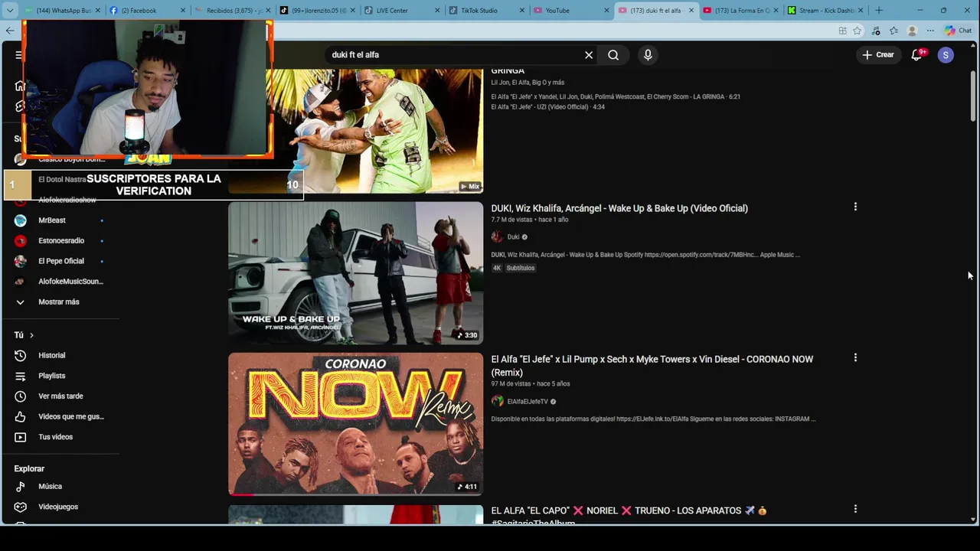Click the Duki channel avatar
This screenshot has width=980, height=551.
click(497, 237)
